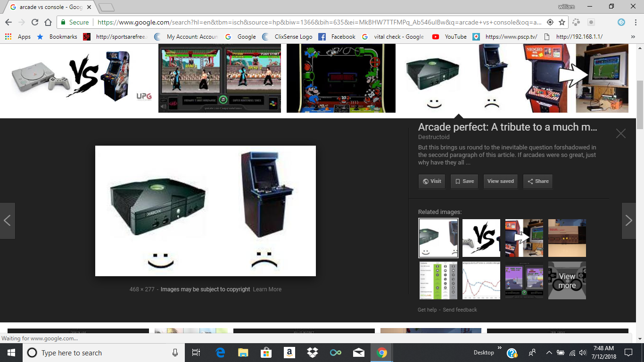
Task: Select the purple racing game related image
Action: coord(524,280)
